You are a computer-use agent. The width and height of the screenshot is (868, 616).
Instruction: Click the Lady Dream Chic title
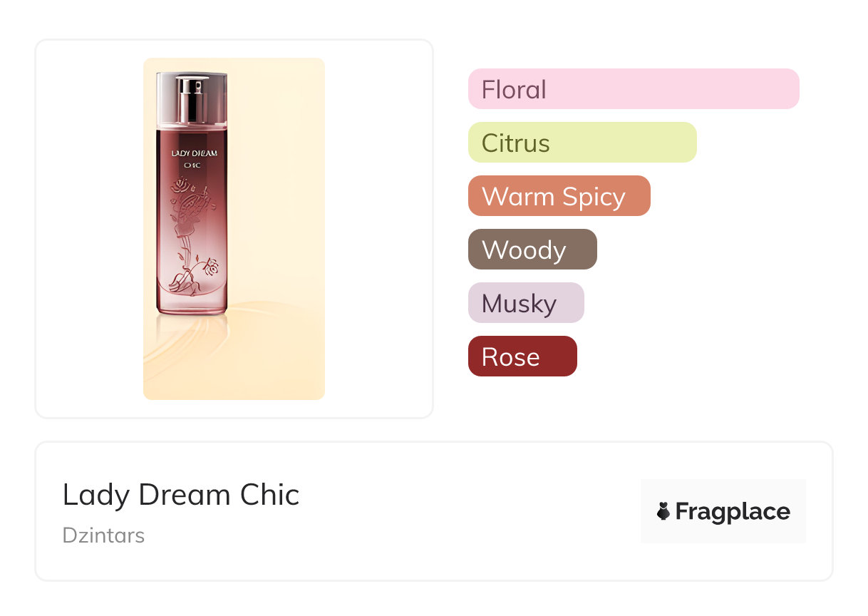tap(181, 495)
